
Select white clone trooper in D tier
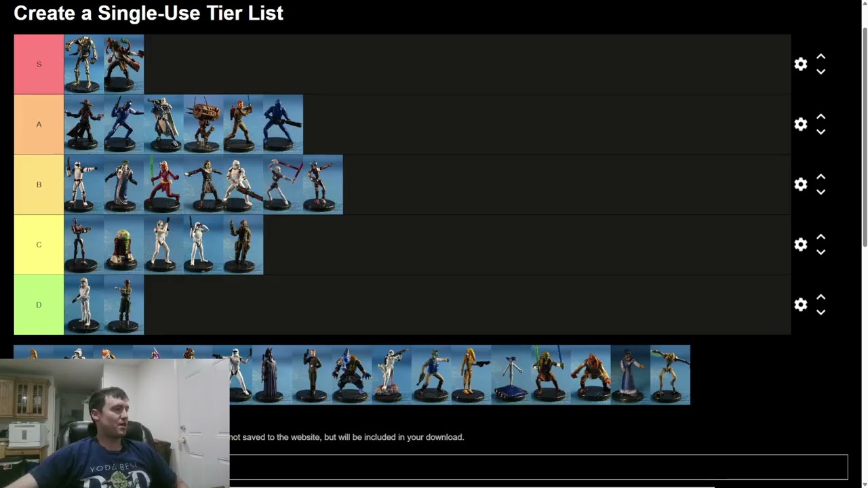click(x=84, y=305)
